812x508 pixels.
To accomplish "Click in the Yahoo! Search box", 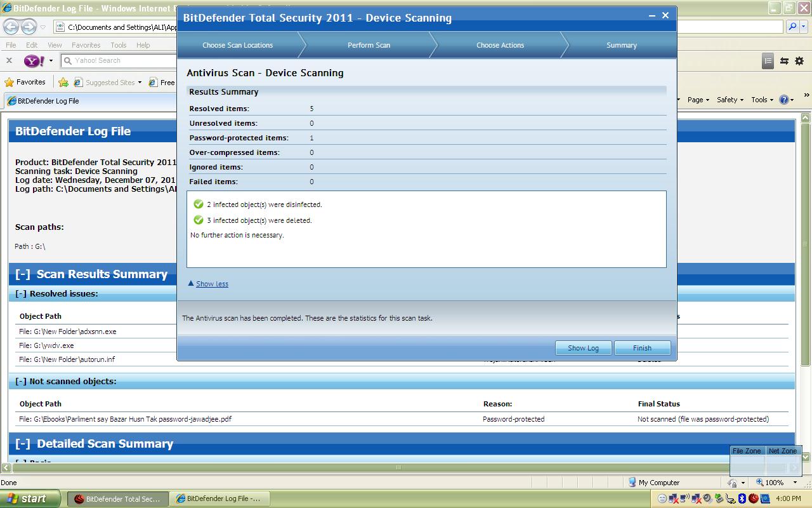I will tap(119, 61).
